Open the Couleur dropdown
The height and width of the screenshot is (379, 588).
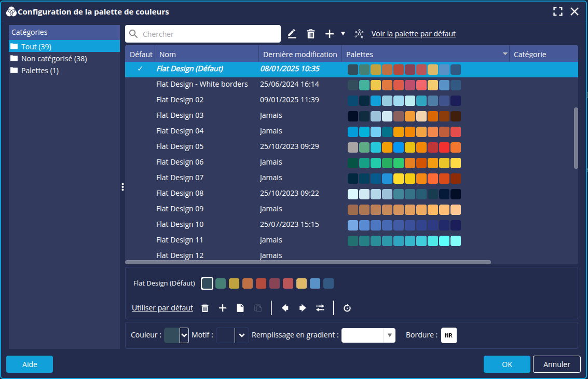[x=184, y=335]
